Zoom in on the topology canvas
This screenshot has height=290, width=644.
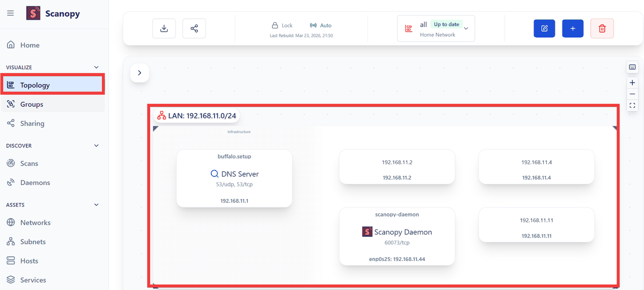632,83
